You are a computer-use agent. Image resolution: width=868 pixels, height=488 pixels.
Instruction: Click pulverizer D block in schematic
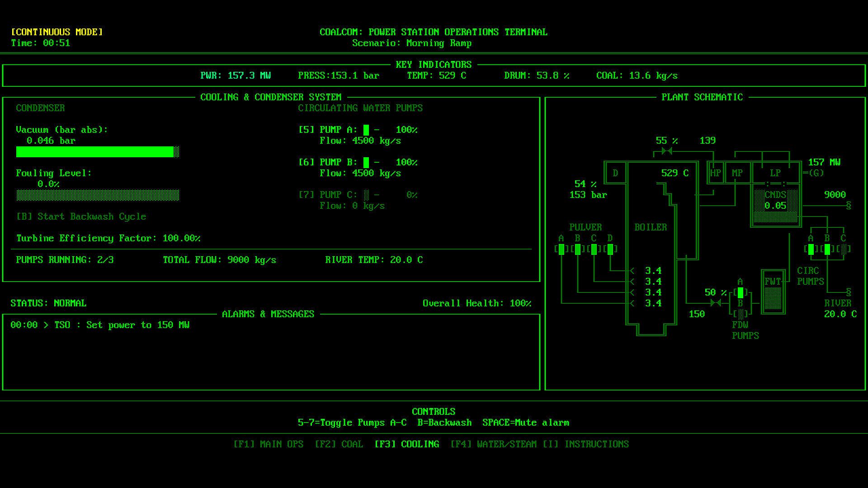pyautogui.click(x=610, y=249)
